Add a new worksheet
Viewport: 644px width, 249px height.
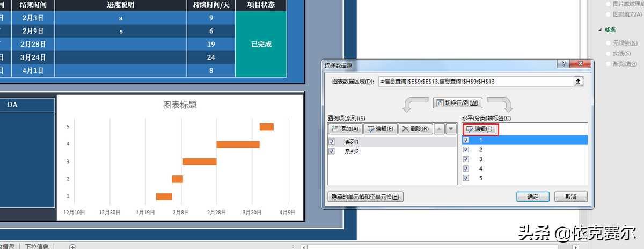(x=73, y=246)
